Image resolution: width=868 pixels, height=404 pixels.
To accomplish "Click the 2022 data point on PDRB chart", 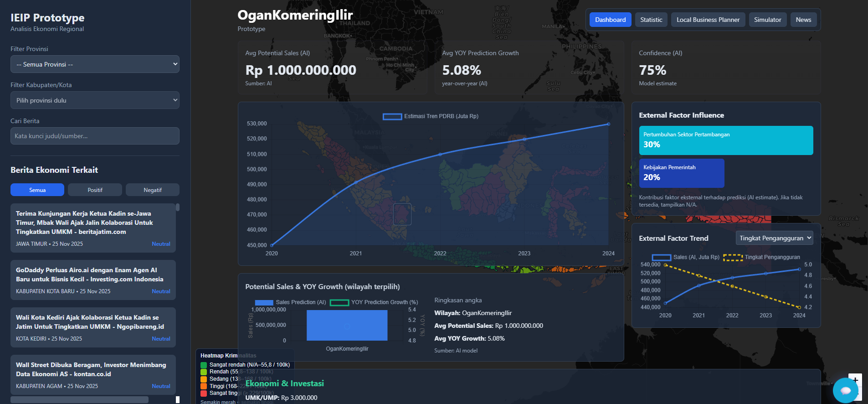I will tap(440, 155).
